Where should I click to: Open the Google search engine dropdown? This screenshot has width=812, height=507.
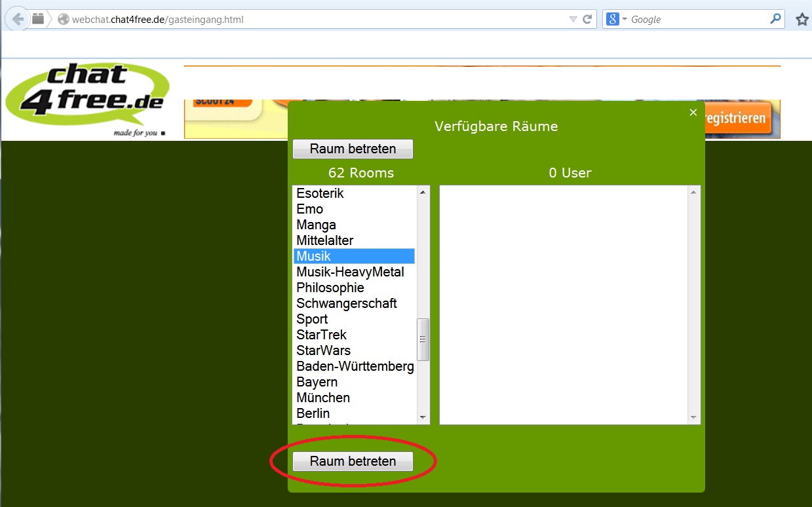tap(617, 19)
